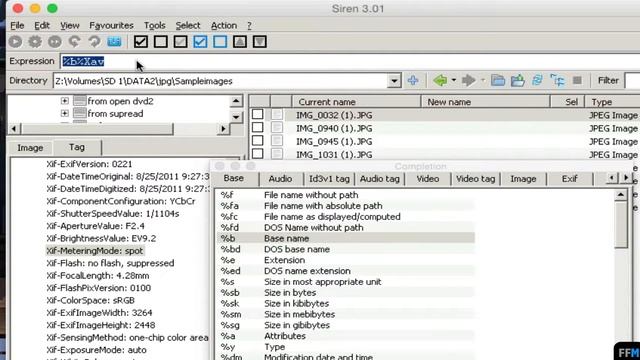Screen dimensions: 640x360
Task: Open the Action menu
Action: [x=224, y=25]
